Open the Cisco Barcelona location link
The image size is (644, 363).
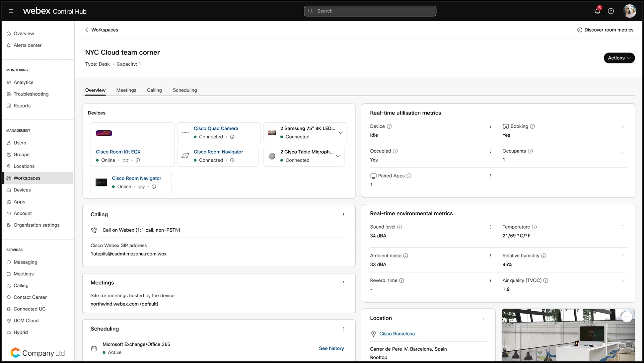(x=397, y=334)
